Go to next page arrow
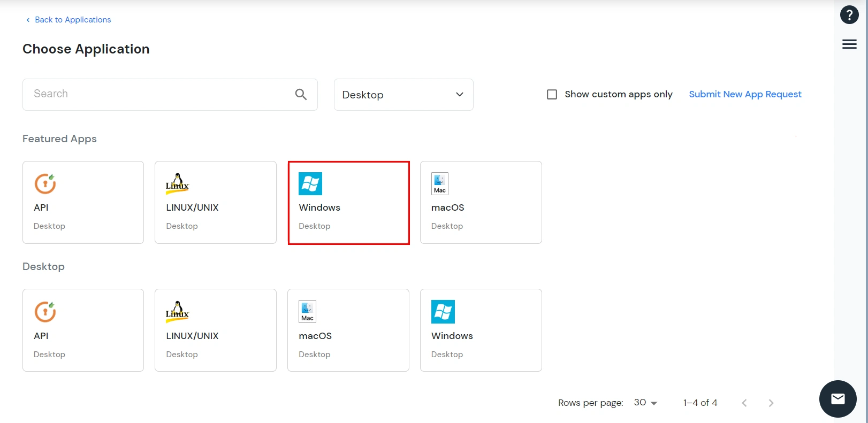 771,403
